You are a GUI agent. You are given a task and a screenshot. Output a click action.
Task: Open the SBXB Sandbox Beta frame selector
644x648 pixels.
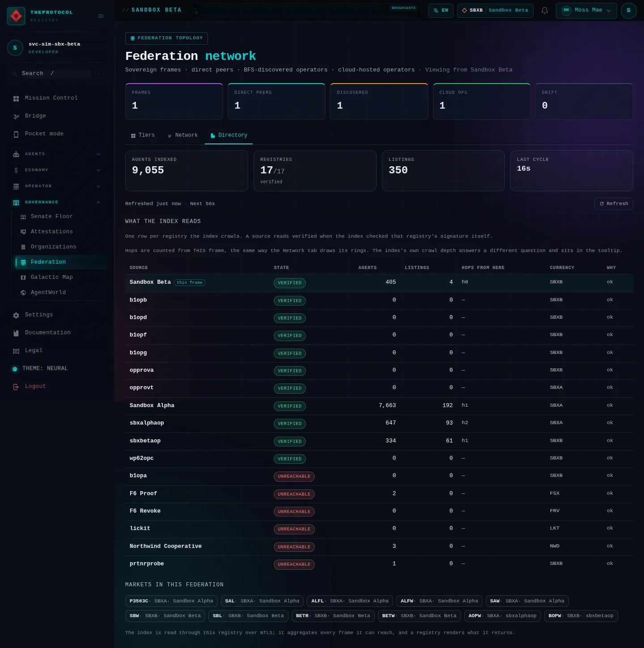click(495, 11)
